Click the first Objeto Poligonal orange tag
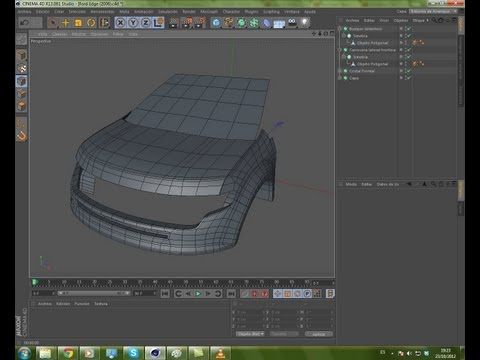The height and width of the screenshot is (360, 480). [415, 43]
